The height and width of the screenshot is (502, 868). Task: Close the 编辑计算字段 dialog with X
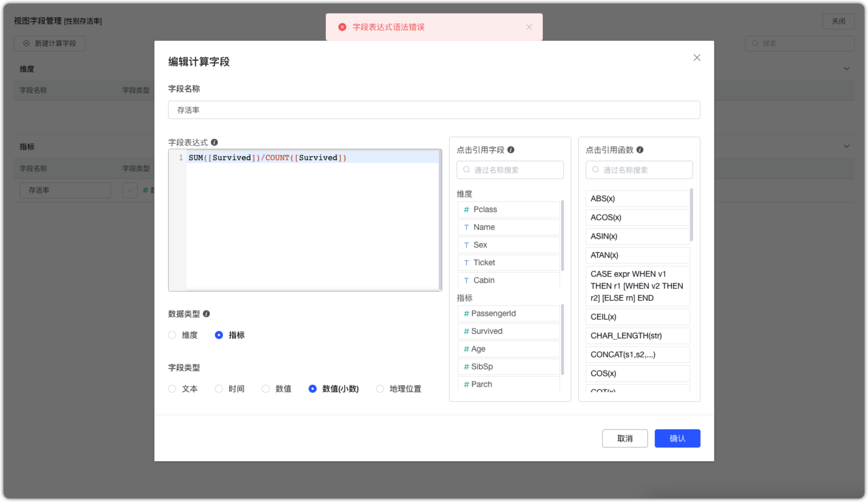tap(697, 58)
